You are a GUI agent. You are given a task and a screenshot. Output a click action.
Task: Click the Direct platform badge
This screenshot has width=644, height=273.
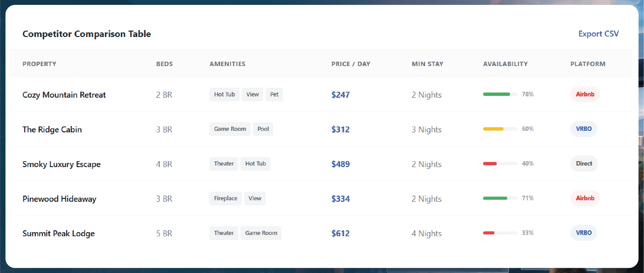coord(584,163)
